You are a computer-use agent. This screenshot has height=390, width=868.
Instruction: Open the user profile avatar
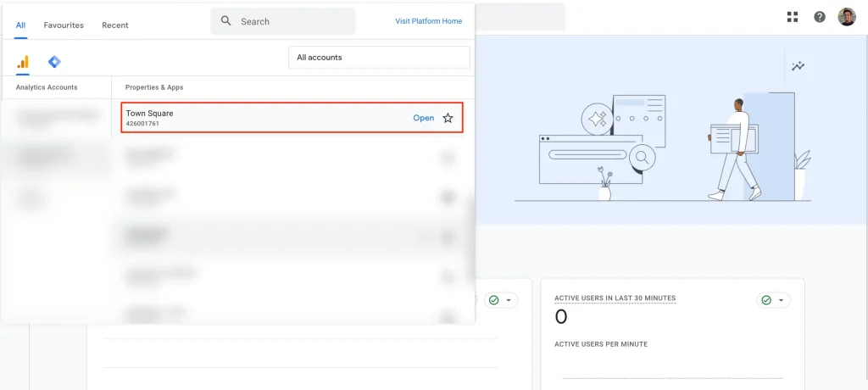tap(847, 17)
